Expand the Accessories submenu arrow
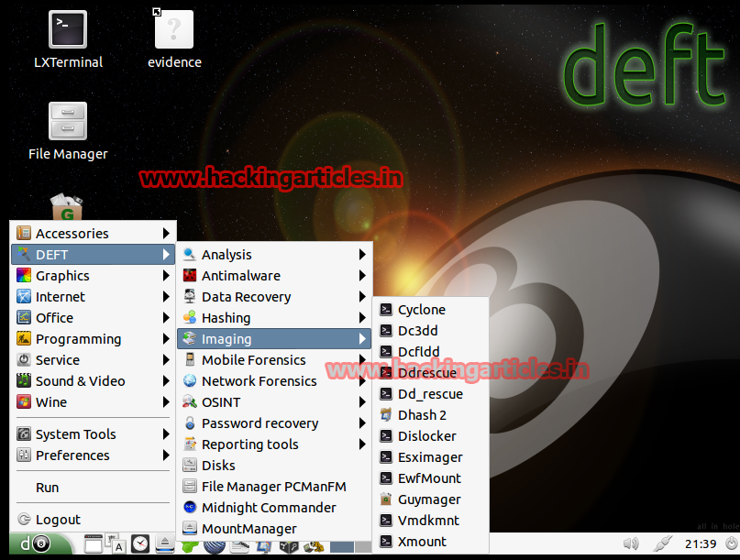 (x=166, y=233)
